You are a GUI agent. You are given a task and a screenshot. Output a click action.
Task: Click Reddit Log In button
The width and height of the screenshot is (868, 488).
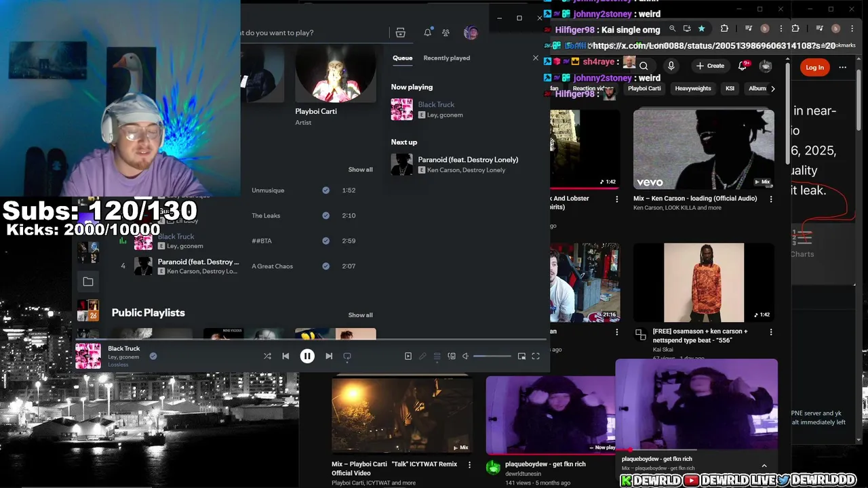click(814, 67)
